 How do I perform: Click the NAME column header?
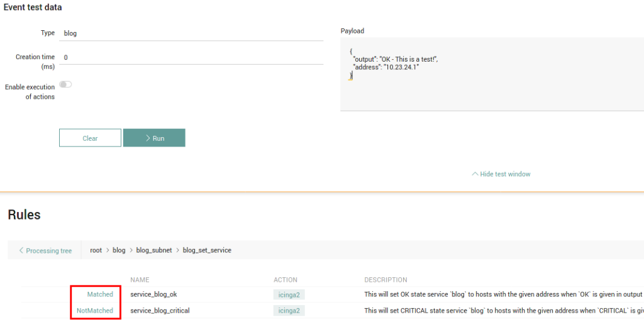[140, 280]
